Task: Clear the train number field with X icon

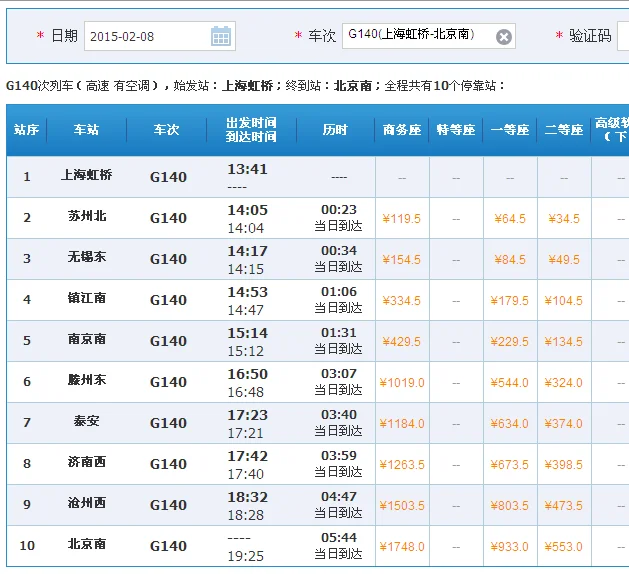Action: [x=503, y=37]
